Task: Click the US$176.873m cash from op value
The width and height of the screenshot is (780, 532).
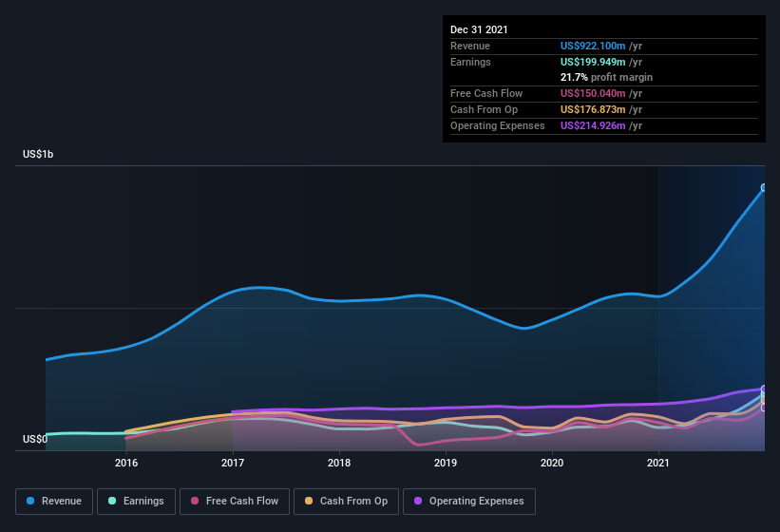Action: [x=593, y=109]
